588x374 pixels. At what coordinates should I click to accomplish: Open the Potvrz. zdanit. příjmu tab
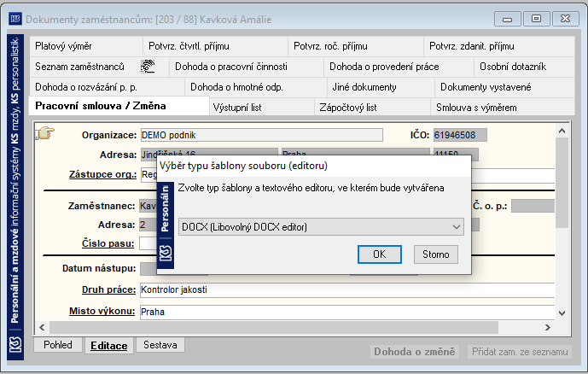(499, 46)
